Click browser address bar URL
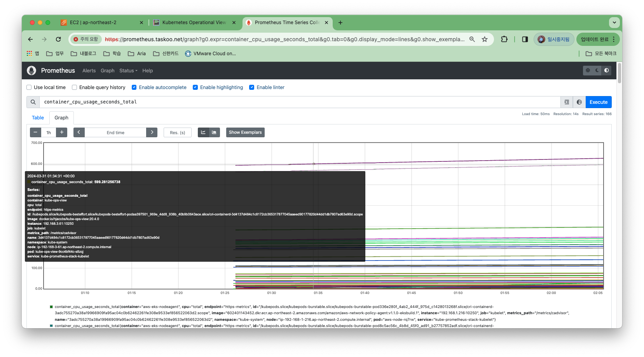This screenshot has height=357, width=644. click(284, 39)
